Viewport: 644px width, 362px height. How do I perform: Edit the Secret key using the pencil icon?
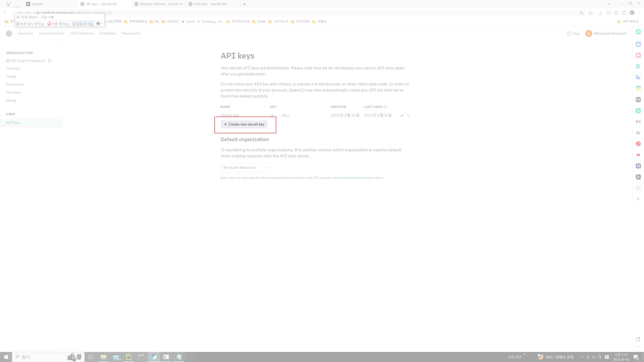pyautogui.click(x=402, y=115)
